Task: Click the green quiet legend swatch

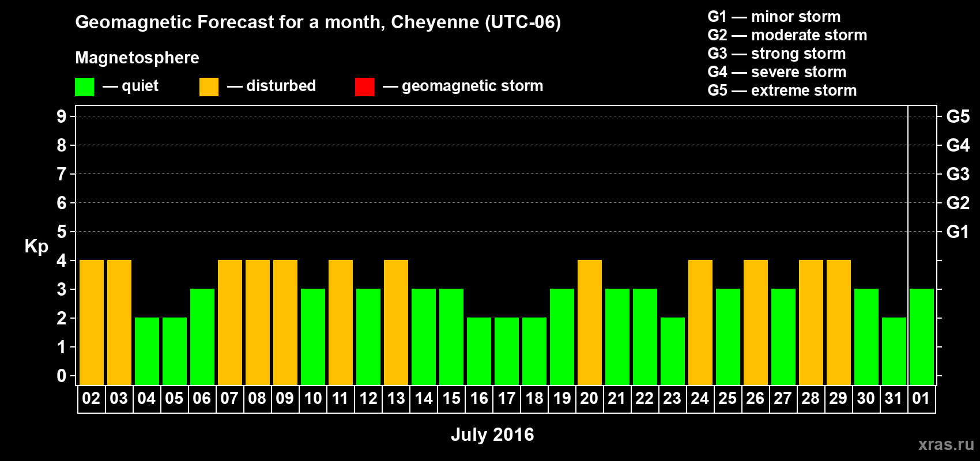Action: [84, 87]
